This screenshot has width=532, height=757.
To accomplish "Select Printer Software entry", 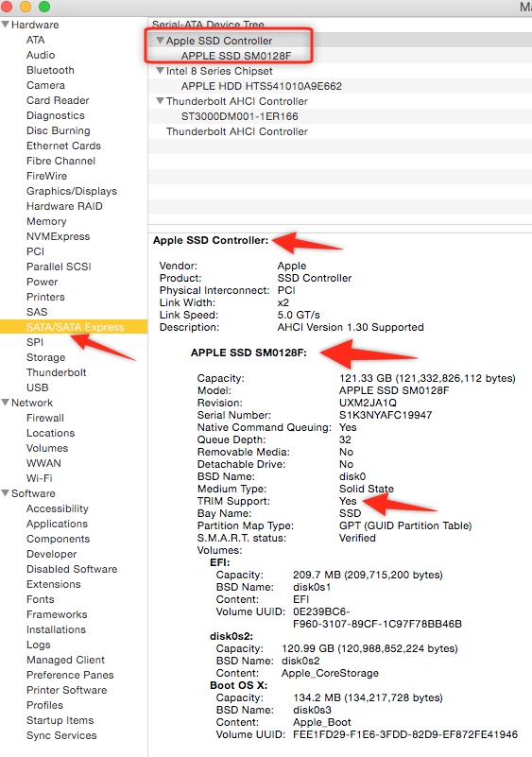I will point(67,691).
